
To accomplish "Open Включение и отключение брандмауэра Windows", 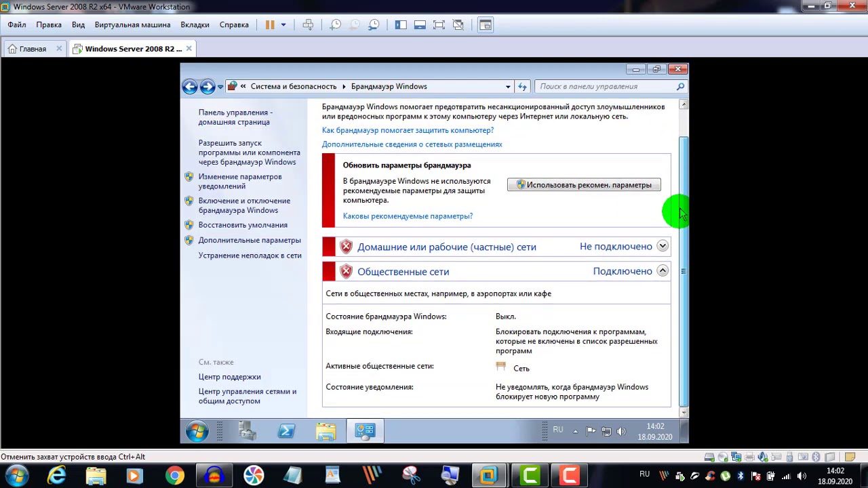I will tap(244, 205).
